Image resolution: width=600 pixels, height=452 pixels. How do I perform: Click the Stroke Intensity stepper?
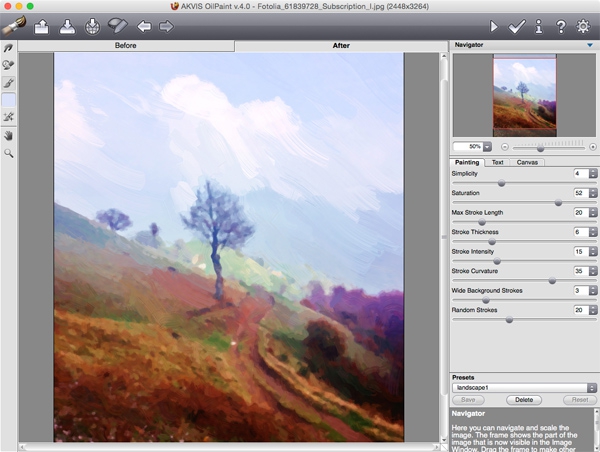coord(593,252)
